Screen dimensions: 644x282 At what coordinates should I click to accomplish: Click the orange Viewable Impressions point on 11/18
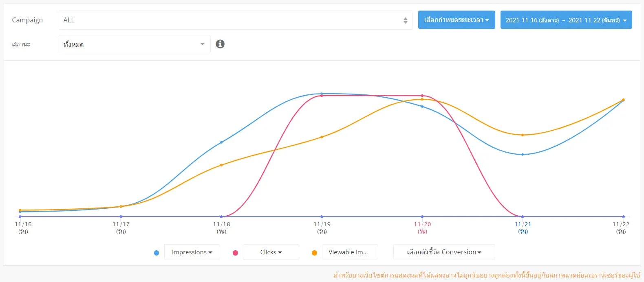(221, 165)
